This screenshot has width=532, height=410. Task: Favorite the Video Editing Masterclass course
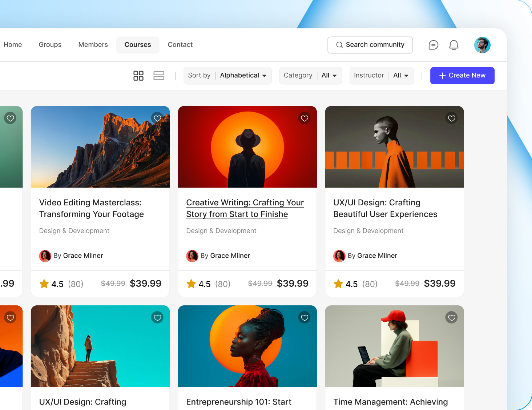(157, 118)
